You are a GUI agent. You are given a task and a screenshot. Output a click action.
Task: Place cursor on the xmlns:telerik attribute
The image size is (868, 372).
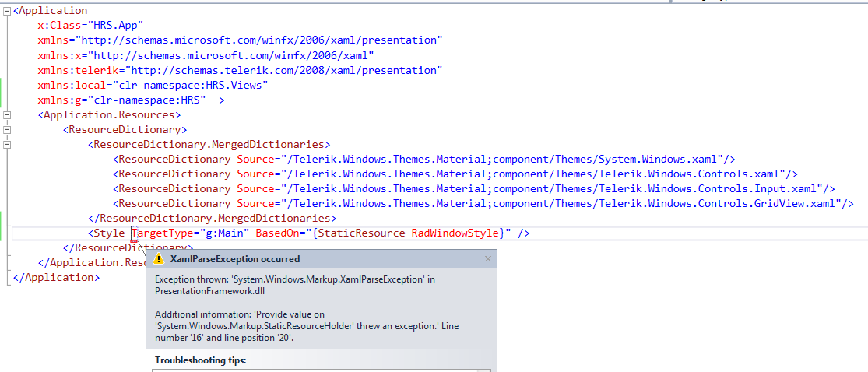coord(67,70)
